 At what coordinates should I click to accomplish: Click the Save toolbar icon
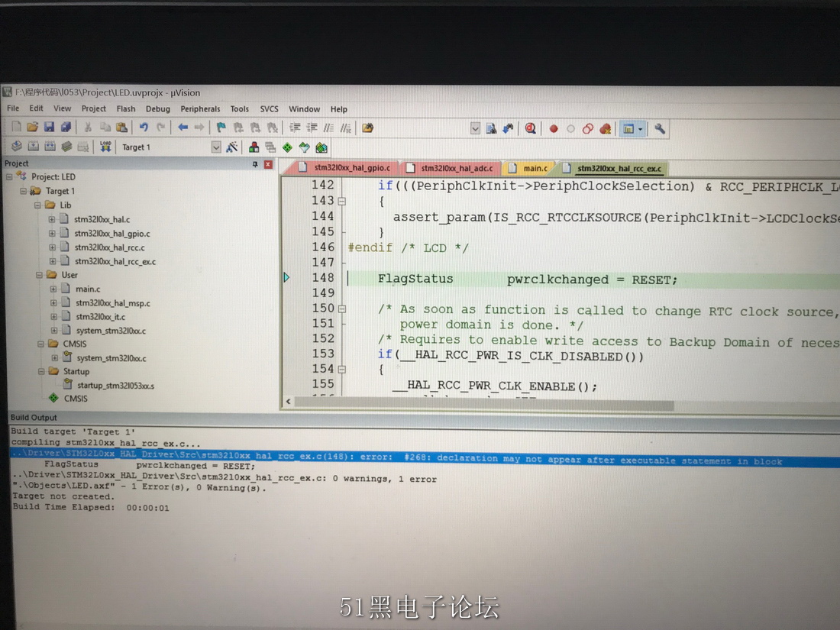[x=50, y=127]
